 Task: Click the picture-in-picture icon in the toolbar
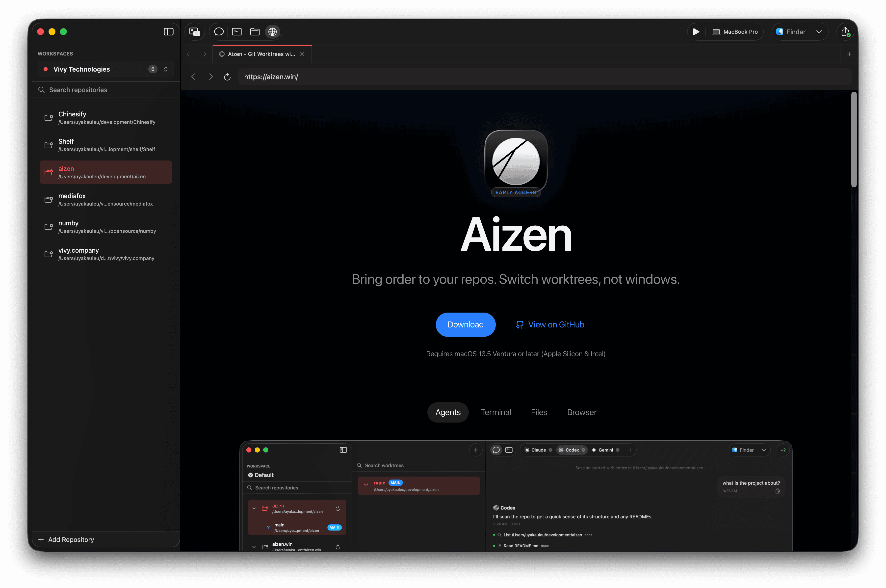click(195, 31)
